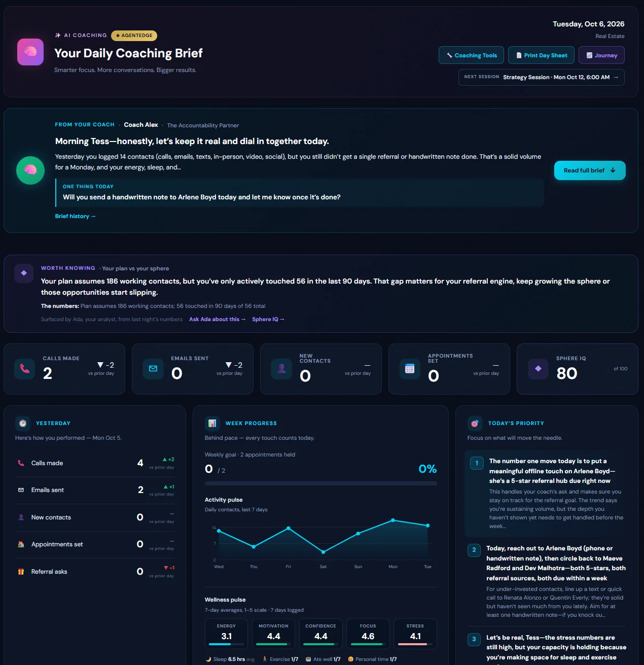This screenshot has width=644, height=665.
Task: Click the envelope icon beside Emails sent row
Action: point(21,490)
